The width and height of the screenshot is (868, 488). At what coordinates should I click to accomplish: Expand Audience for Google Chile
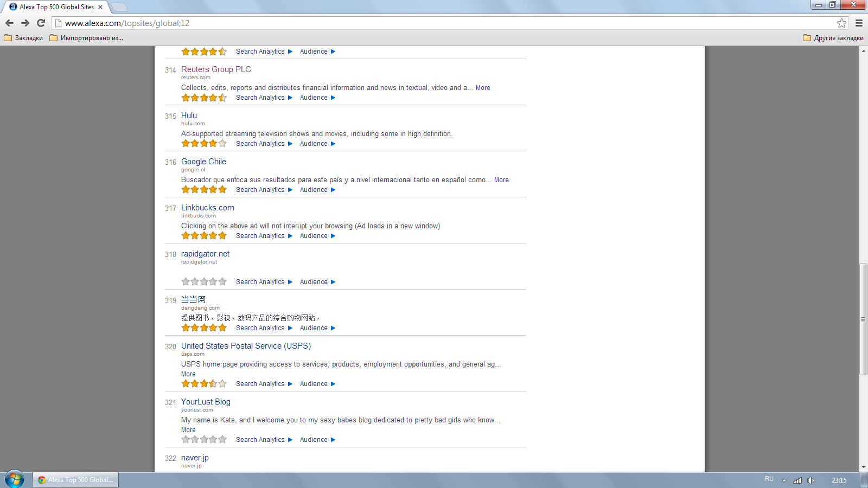(x=318, y=190)
